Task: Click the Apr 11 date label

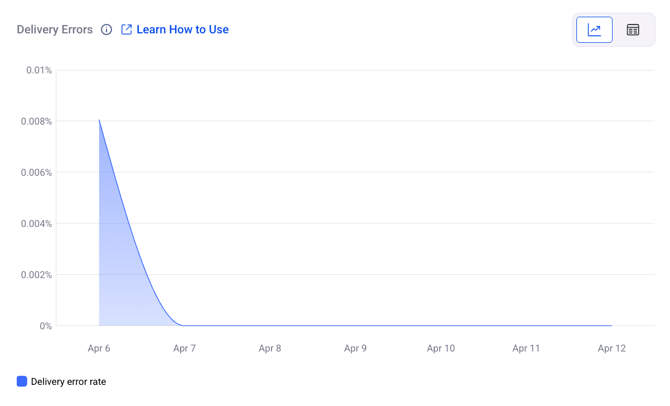Action: click(526, 348)
